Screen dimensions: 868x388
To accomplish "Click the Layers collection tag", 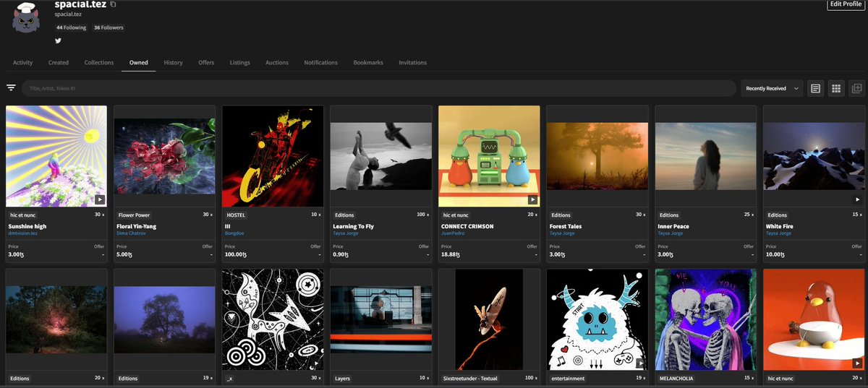I will coord(343,378).
